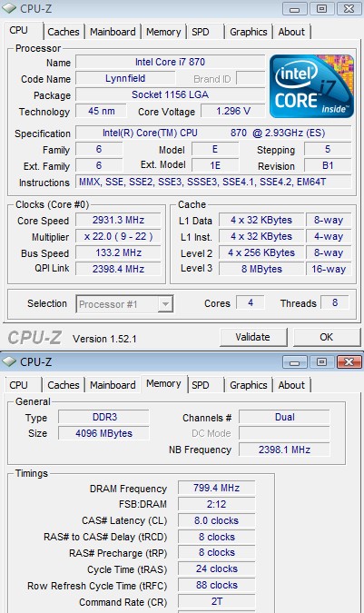Click L1 Data cache value 4 x 32 KBytes
This screenshot has height=613, width=364.
261,220
